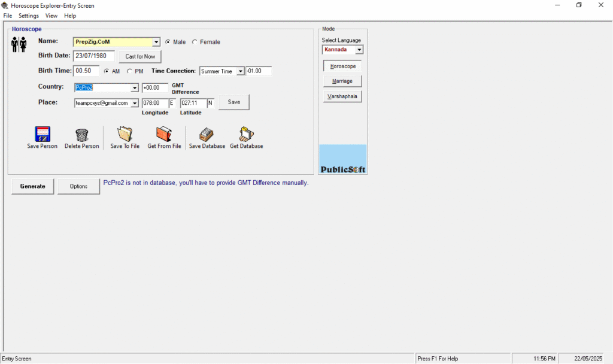
Task: Click the Save Database icon
Action: 207,134
